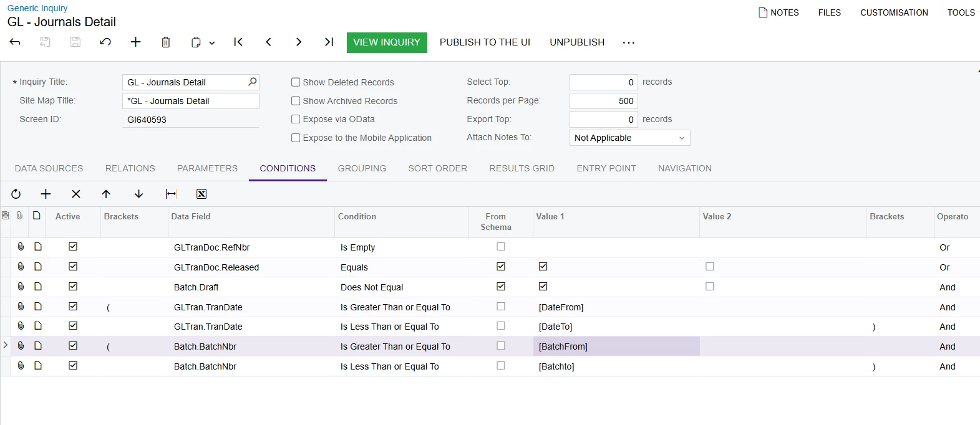Click Publish to the UI
Screen dimensions: 980x425
(485, 42)
